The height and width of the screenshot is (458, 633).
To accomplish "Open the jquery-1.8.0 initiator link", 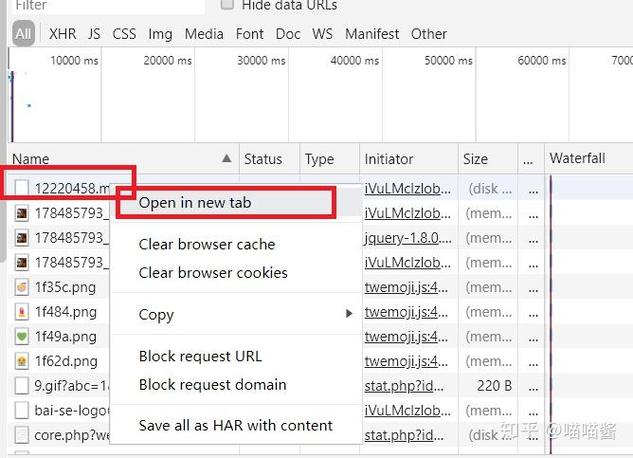I will pos(407,239).
